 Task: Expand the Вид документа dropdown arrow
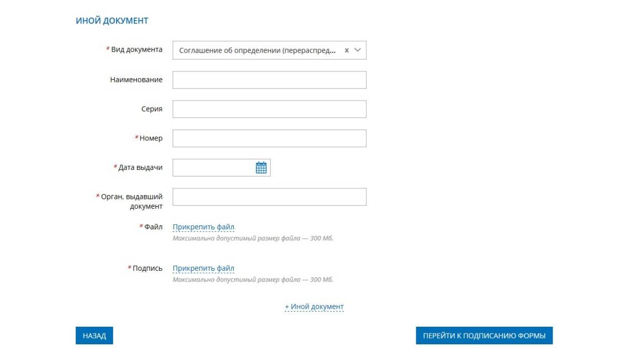[358, 50]
